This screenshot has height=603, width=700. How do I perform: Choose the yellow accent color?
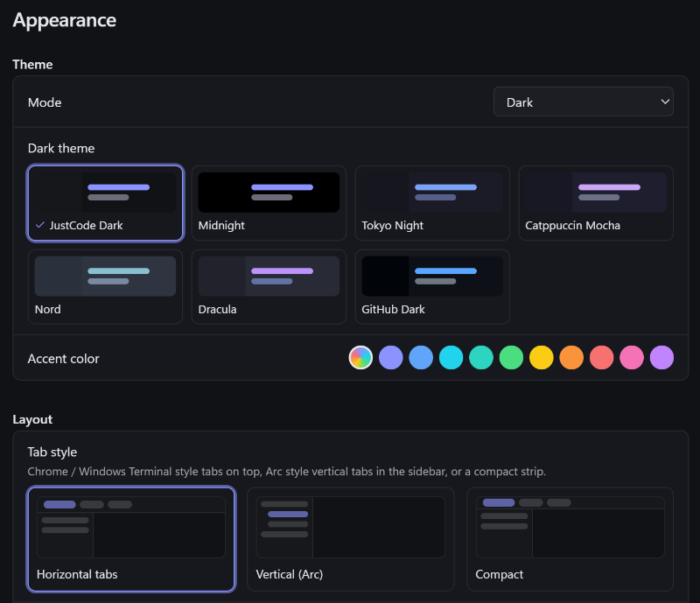(542, 357)
